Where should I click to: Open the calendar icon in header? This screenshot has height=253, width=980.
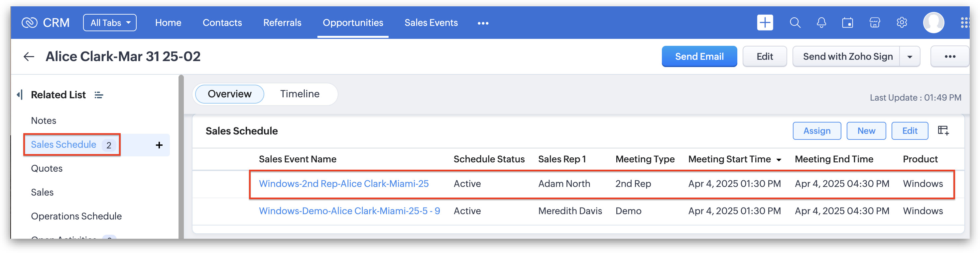848,23
